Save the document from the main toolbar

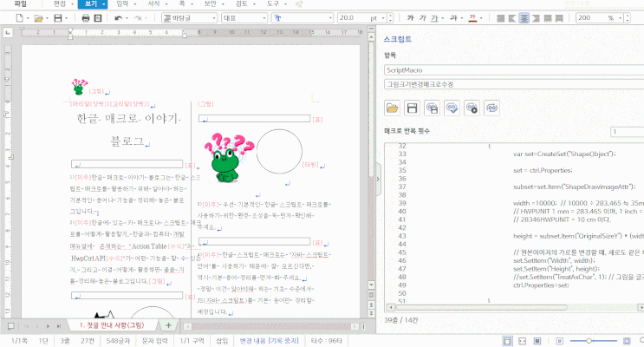(58, 18)
